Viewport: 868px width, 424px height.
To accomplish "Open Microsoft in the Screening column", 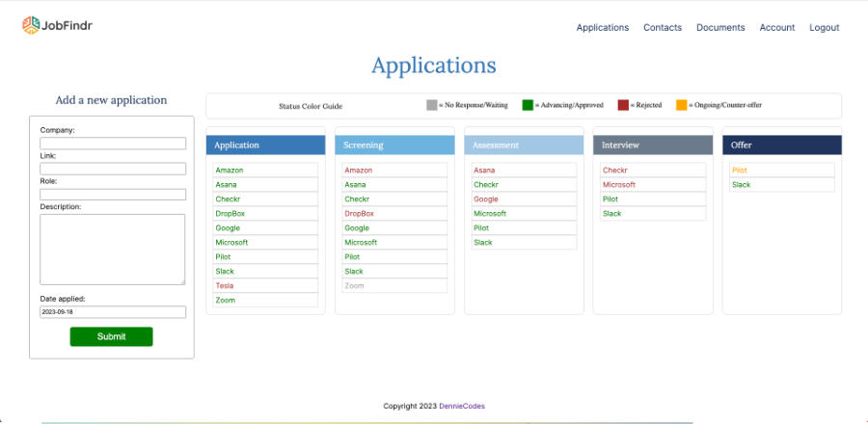I will click(394, 242).
